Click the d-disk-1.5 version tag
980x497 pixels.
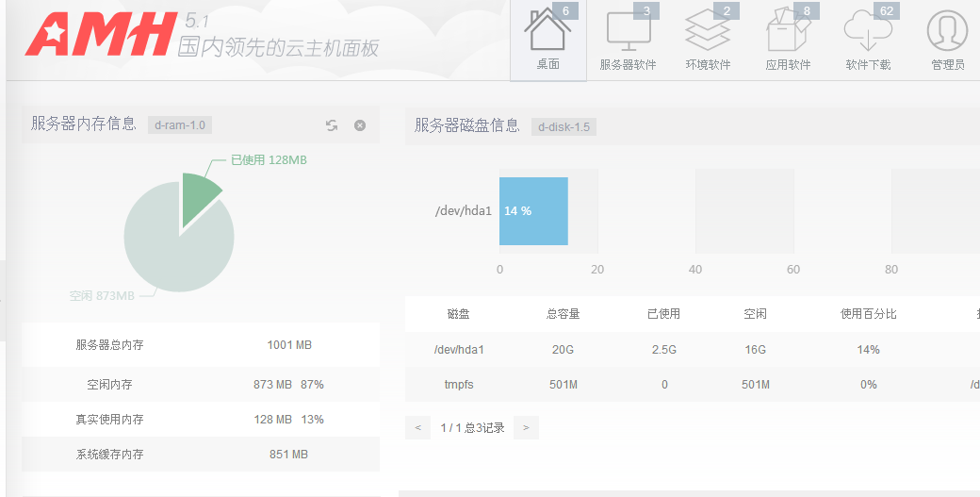[x=563, y=127]
